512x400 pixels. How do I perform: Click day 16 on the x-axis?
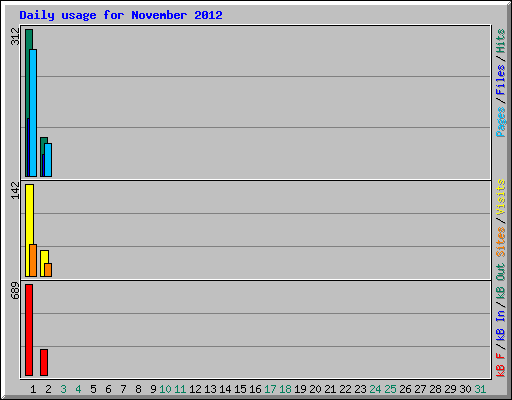click(255, 389)
